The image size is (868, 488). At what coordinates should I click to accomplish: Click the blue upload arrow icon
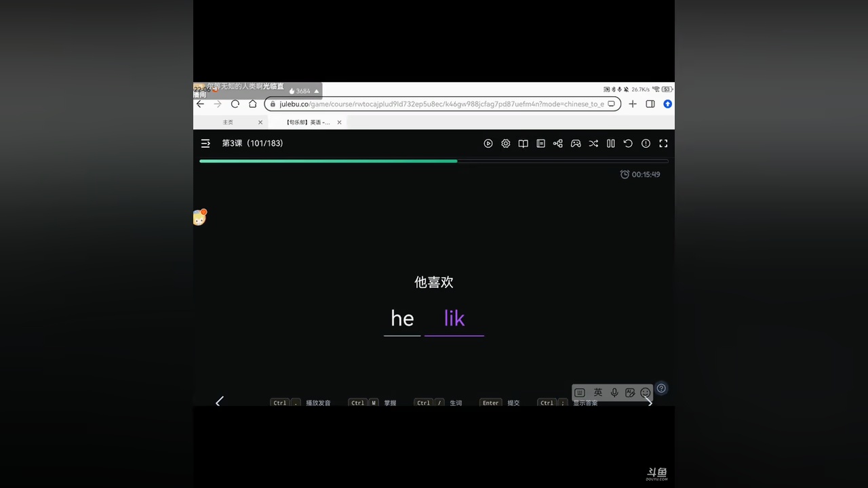point(667,104)
